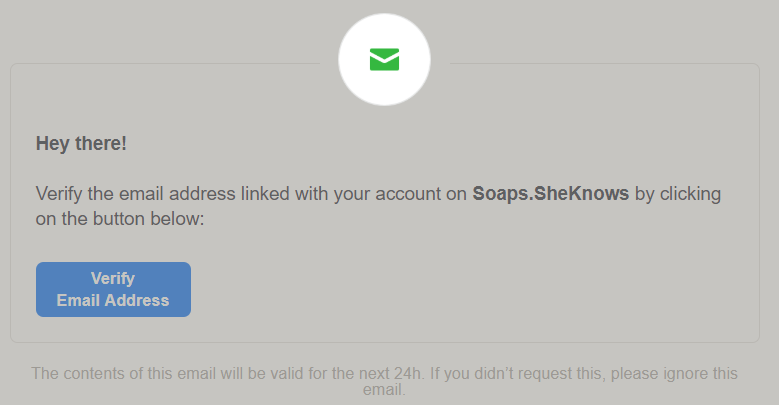Click the word "Verify" on the blue button
Image resolution: width=779 pixels, height=405 pixels.
pyautogui.click(x=113, y=278)
